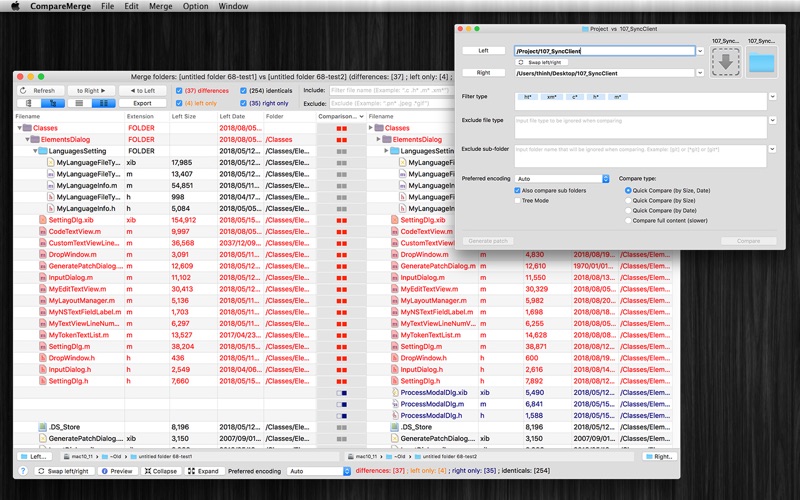
Task: Click the drop-target arrow box for left folder
Action: point(726,62)
